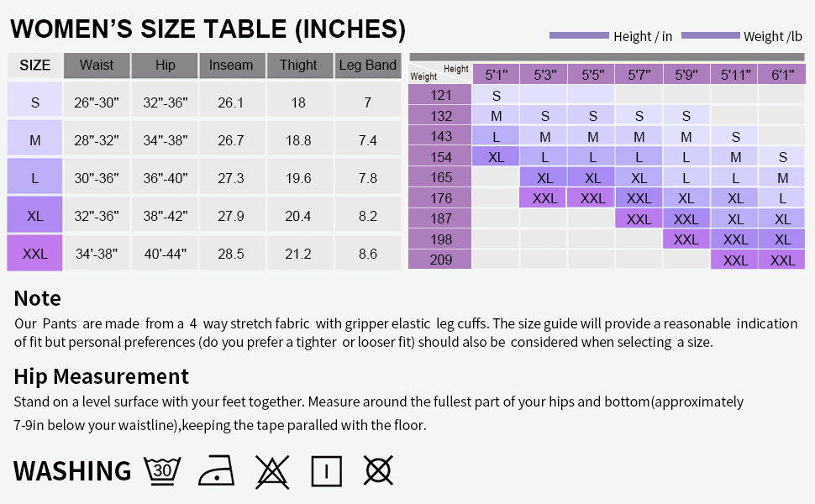This screenshot has width=815, height=504.
Task: Click the Thight column header
Action: 298,66
